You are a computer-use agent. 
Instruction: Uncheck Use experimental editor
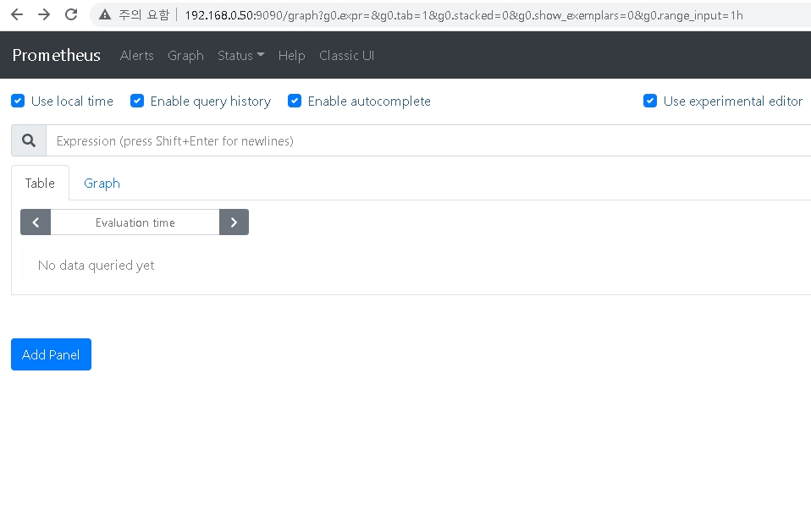point(650,101)
